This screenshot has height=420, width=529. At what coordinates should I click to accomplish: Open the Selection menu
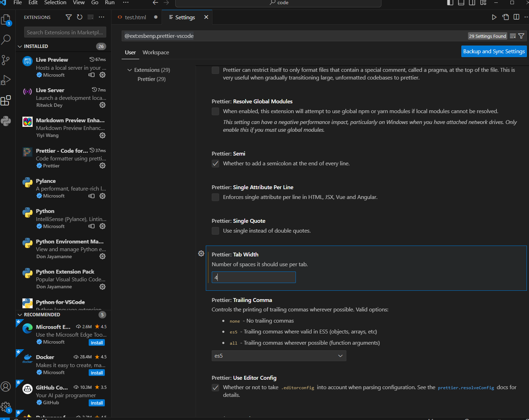[x=55, y=2]
